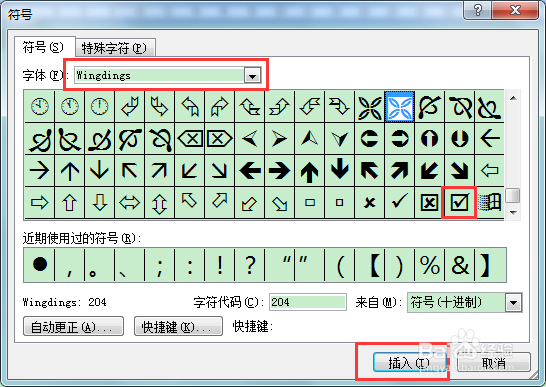Viewport: 546px width, 387px height.
Task: Select the bold down arrow symbol
Action: 340,171
